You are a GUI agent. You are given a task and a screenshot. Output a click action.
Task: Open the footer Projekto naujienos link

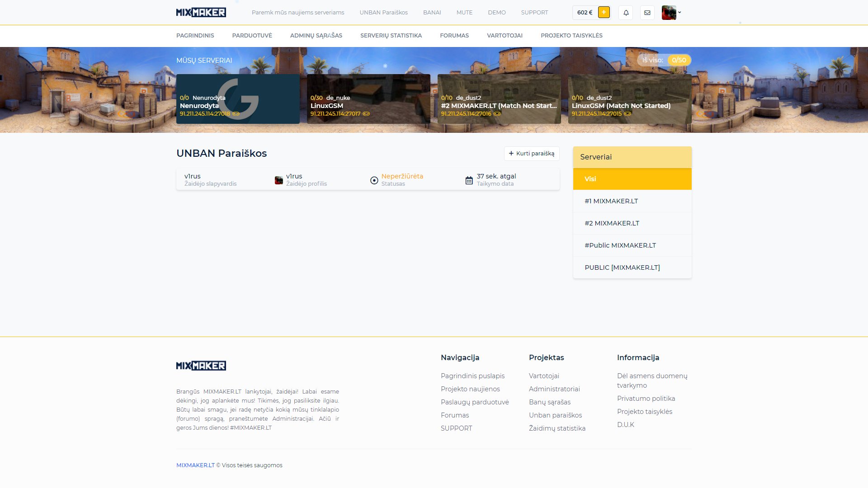[x=470, y=389]
